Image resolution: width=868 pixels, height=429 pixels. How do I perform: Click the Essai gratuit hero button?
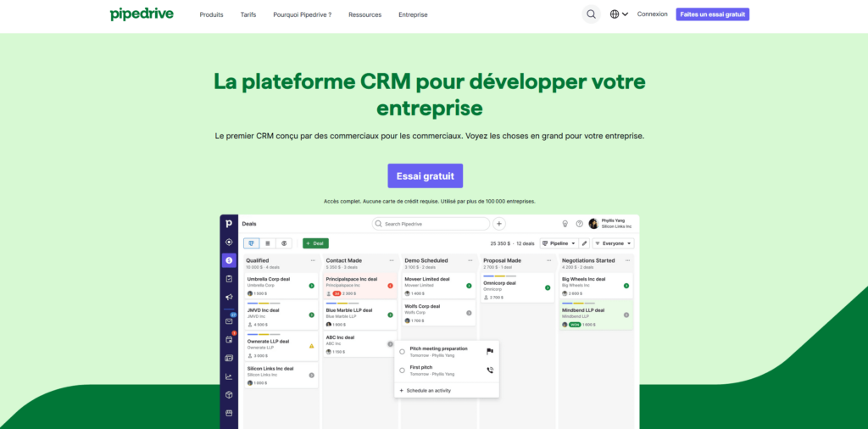(426, 176)
